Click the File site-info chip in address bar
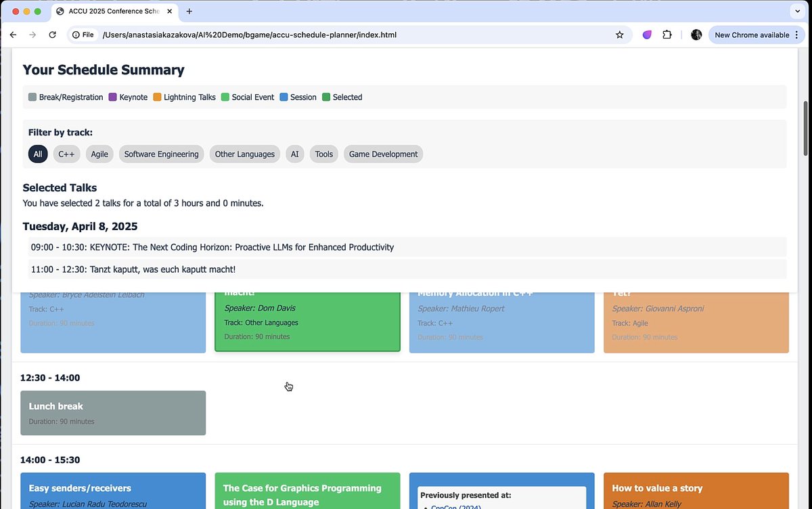Viewport: 812px width, 509px height. point(83,35)
